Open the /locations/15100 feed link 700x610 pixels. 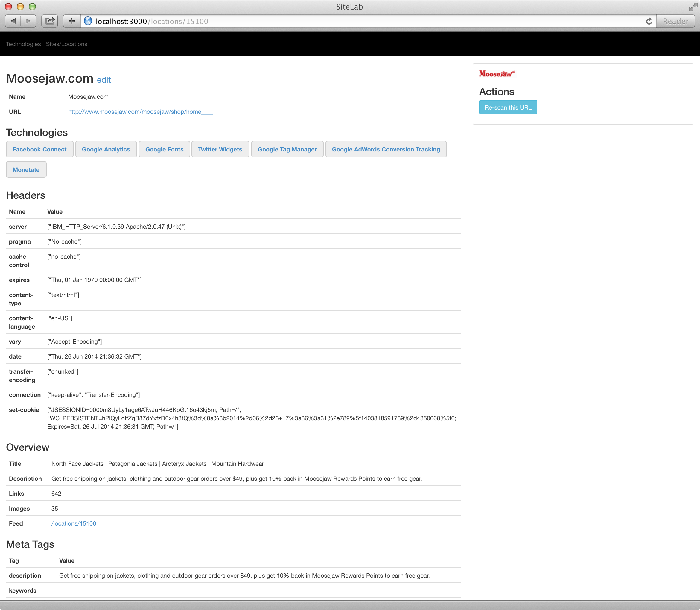point(74,523)
